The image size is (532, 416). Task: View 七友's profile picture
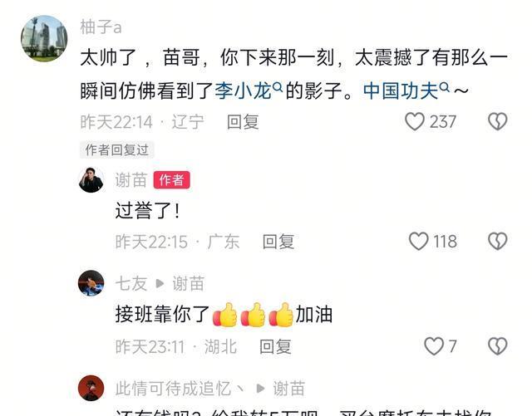91,283
